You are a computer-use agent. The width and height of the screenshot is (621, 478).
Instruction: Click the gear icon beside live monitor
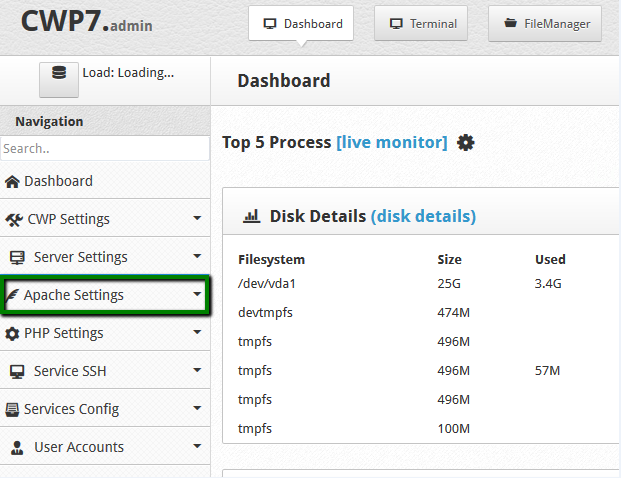465,143
